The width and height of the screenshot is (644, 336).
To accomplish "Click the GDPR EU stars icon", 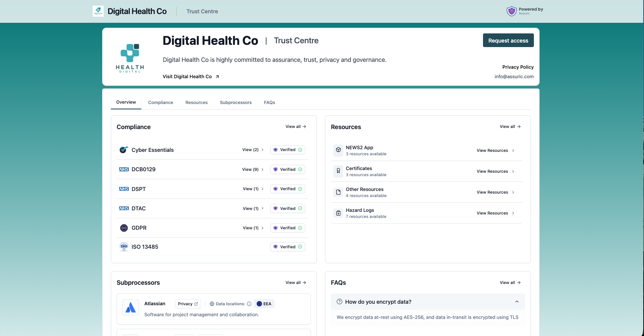I will [124, 228].
